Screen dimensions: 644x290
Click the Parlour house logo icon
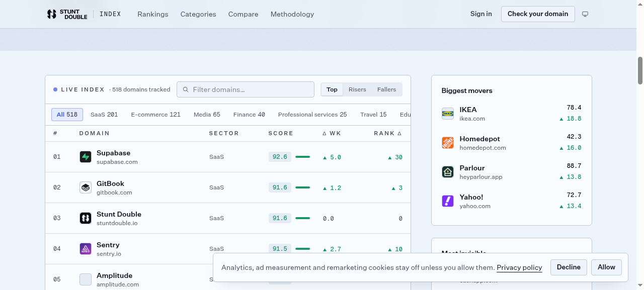point(448,172)
